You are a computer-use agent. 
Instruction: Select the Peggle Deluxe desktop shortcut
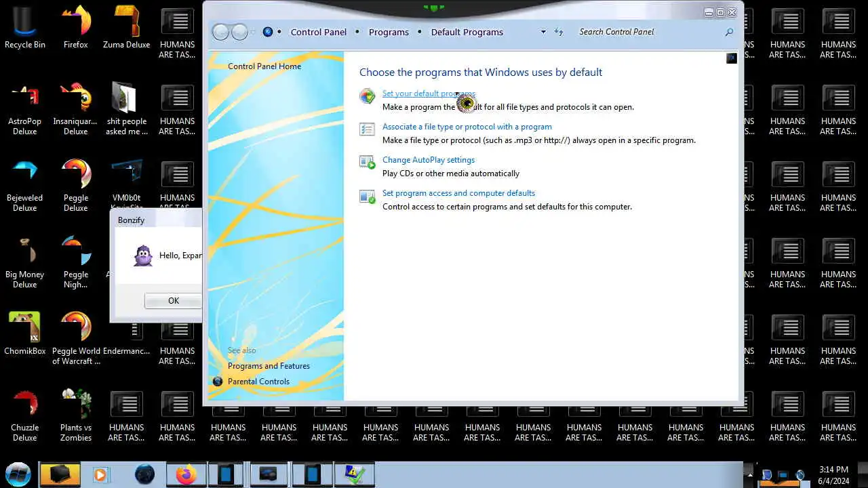76,185
